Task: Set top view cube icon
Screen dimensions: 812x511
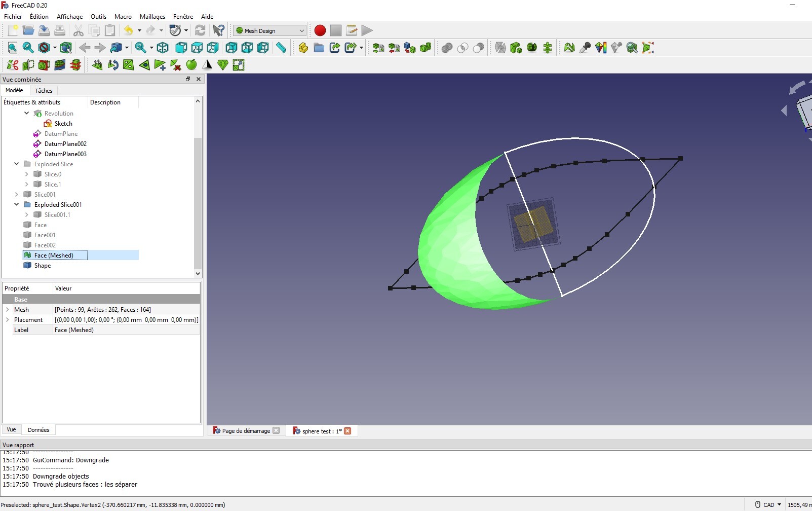Action: coord(197,48)
